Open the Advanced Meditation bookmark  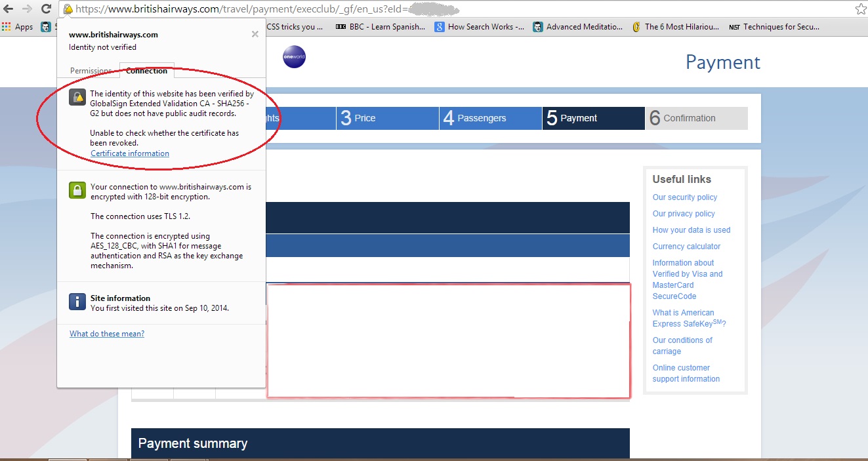578,27
